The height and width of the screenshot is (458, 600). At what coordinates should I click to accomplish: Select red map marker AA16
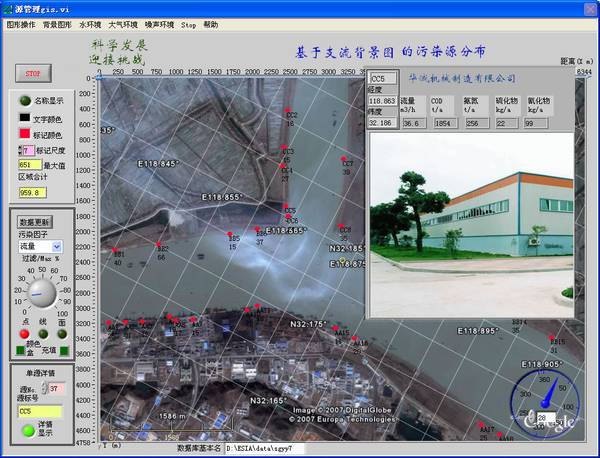(x=354, y=338)
